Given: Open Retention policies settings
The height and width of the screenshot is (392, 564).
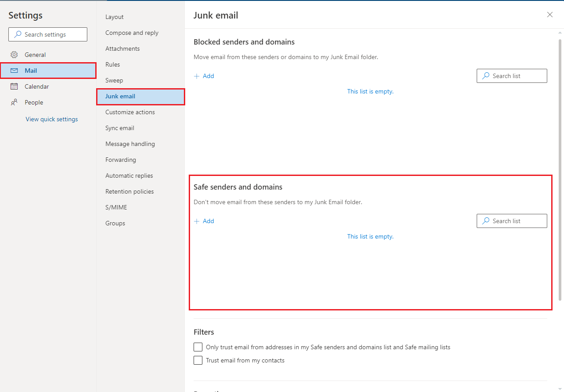Looking at the screenshot, I should click(141, 191).
